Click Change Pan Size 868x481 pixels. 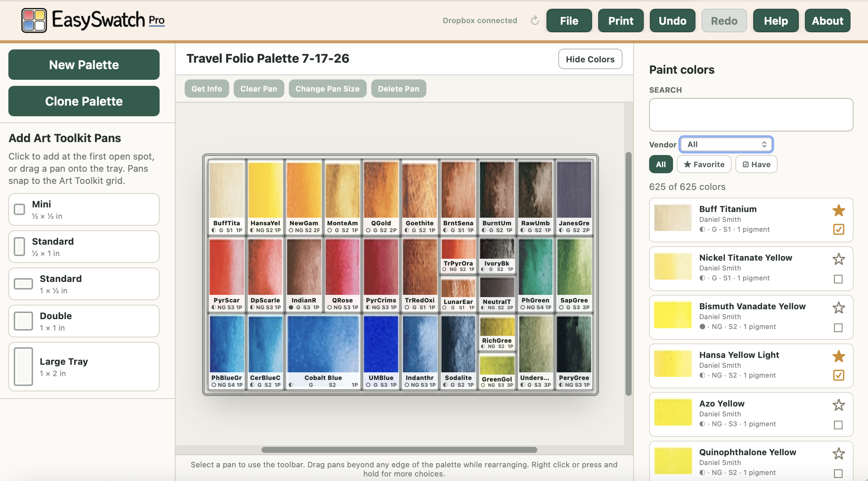click(x=328, y=89)
